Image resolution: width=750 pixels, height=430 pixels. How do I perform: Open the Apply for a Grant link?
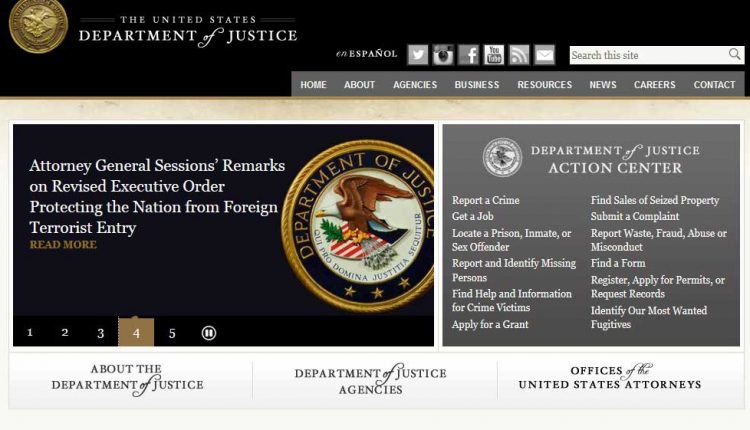point(490,324)
